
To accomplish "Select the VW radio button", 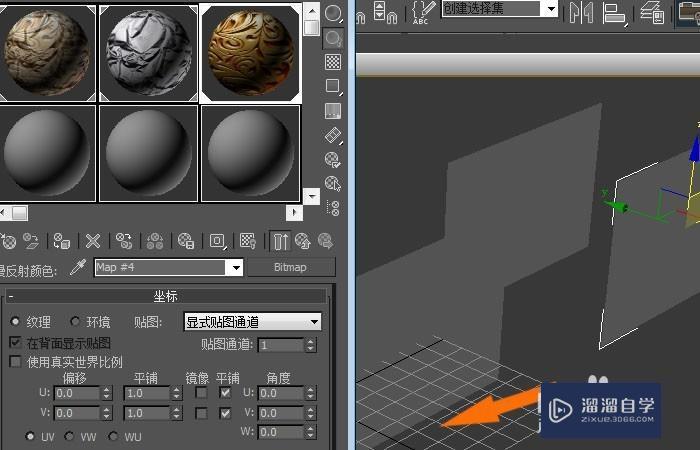I will pos(70,436).
